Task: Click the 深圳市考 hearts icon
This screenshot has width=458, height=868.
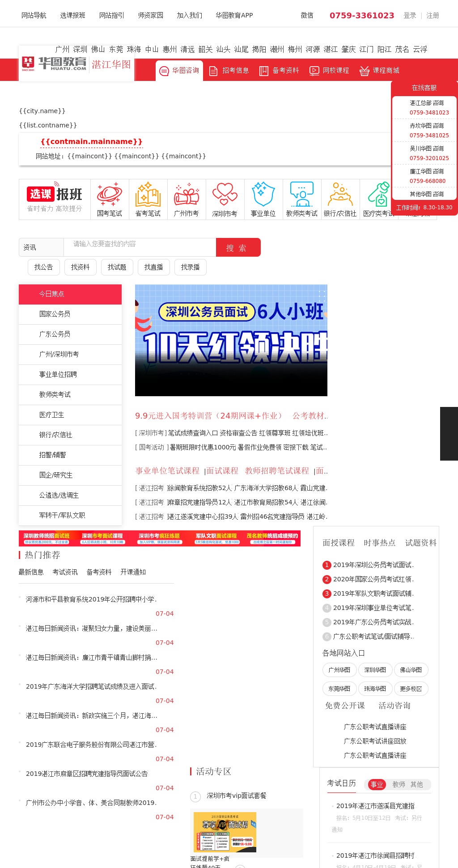Action: 225,194
